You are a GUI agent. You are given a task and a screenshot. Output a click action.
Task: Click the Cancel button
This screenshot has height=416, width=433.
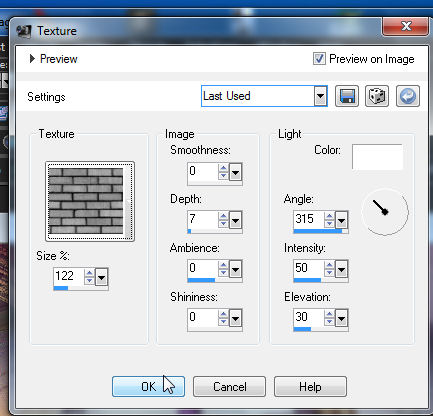[229, 387]
